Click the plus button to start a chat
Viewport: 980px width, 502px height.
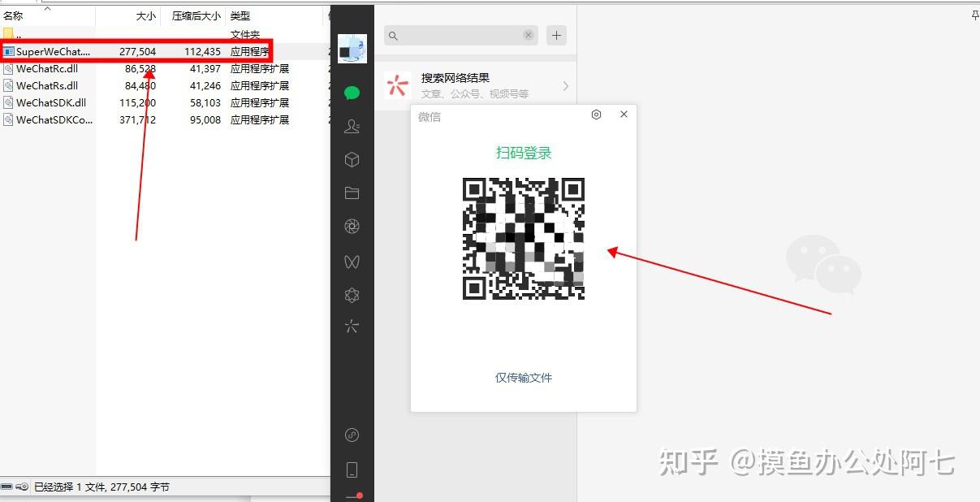point(556,35)
